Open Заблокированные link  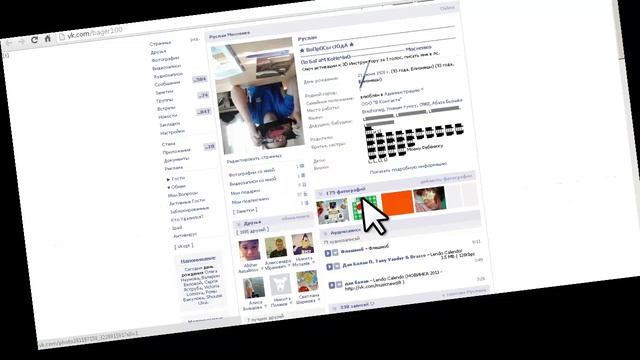pyautogui.click(x=189, y=210)
